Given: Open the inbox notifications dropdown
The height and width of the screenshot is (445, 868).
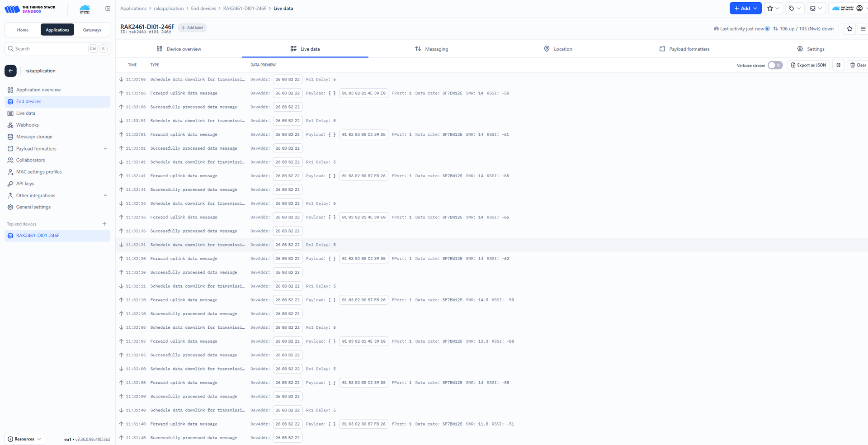Looking at the screenshot, I should click(x=816, y=9).
